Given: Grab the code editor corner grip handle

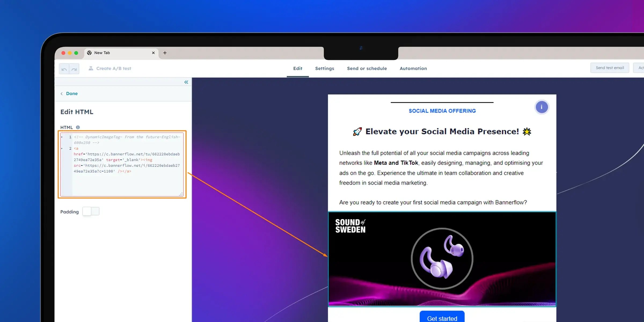Looking at the screenshot, I should tap(181, 194).
